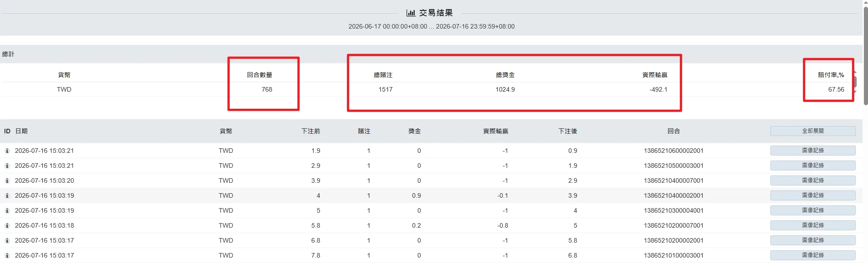
Task: Click the 日期 column header
Action: pyautogui.click(x=21, y=131)
